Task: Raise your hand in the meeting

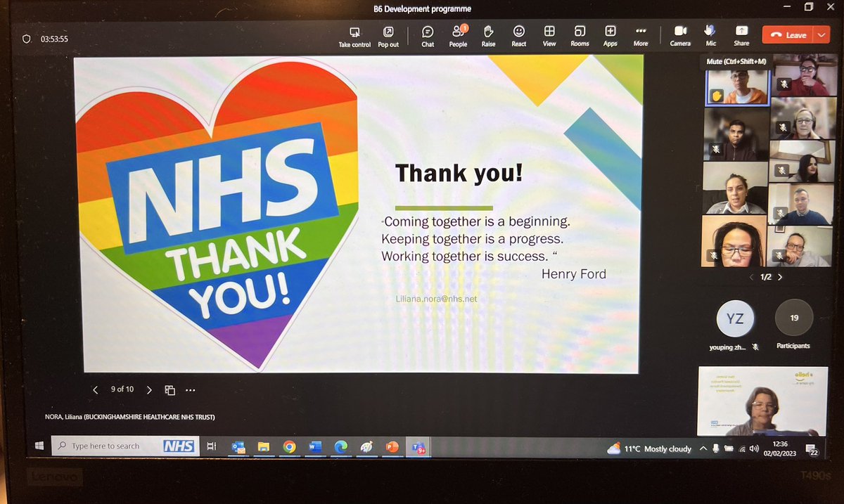Action: [488, 37]
